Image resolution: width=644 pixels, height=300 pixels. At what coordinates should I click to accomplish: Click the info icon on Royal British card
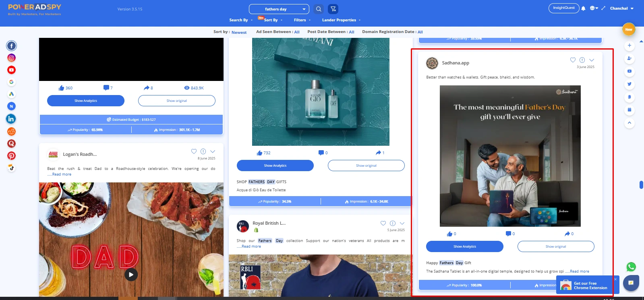point(393,223)
